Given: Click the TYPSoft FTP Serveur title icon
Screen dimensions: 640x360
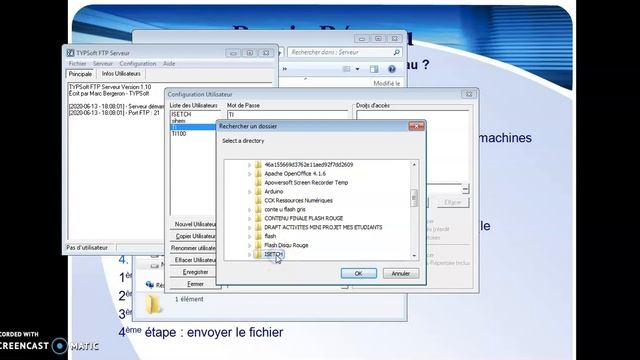Looking at the screenshot, I should [71, 53].
